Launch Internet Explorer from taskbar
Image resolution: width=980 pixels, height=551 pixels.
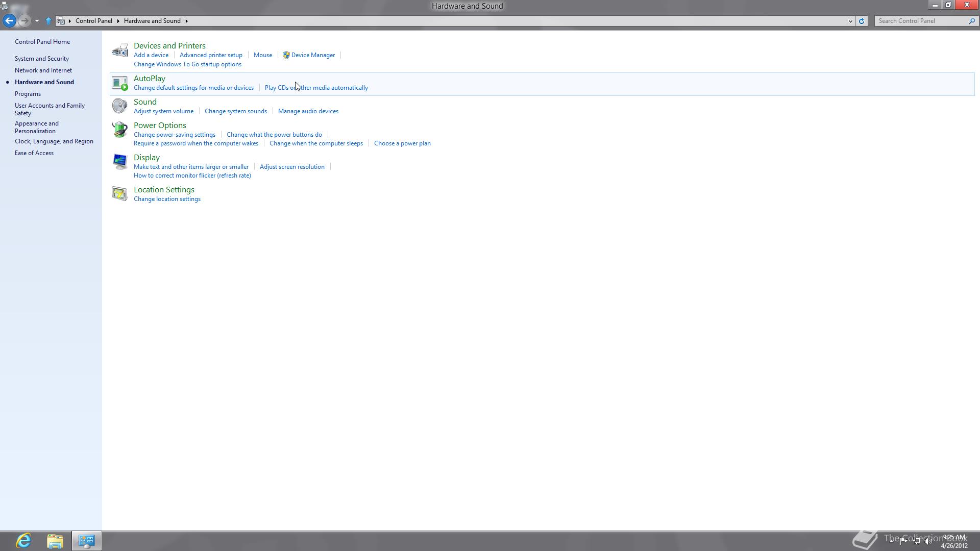[23, 541]
